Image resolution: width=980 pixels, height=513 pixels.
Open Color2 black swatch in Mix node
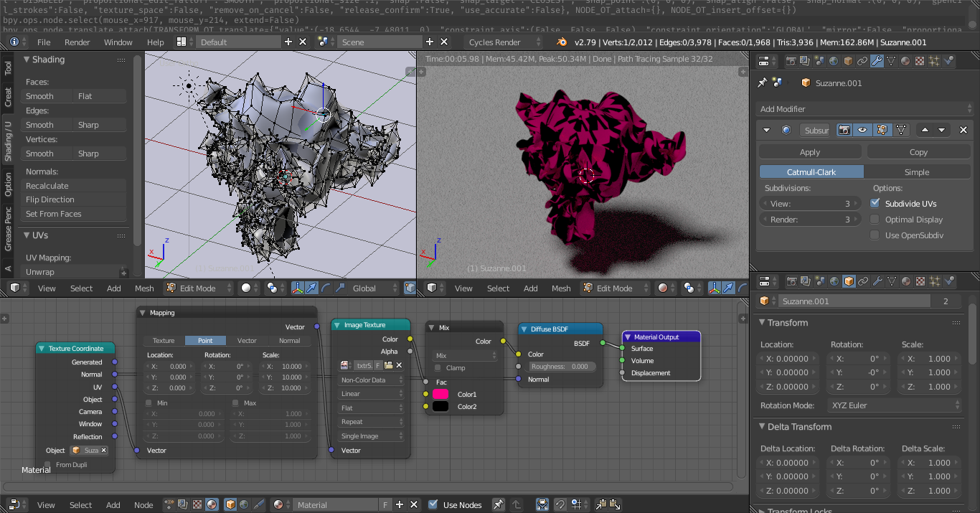(440, 407)
